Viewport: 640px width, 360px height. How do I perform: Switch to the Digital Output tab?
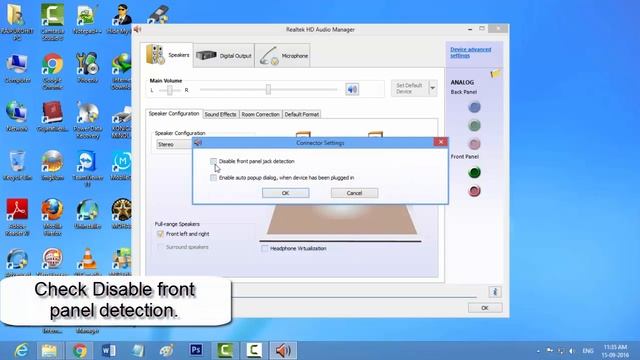224,56
